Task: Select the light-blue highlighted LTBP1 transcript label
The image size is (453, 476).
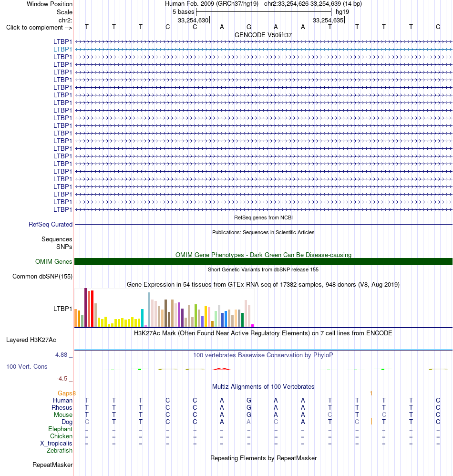Action: (x=63, y=49)
